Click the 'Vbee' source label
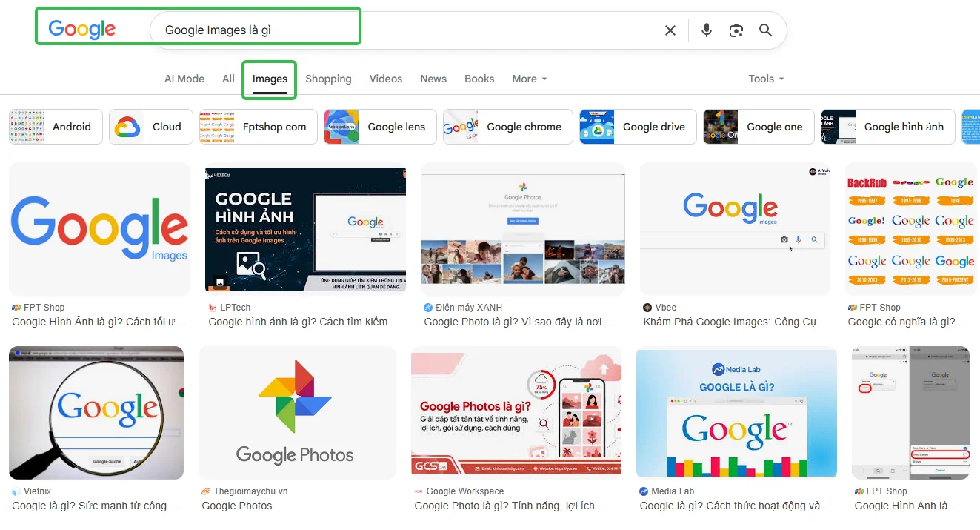This screenshot has width=980, height=530. tap(665, 307)
